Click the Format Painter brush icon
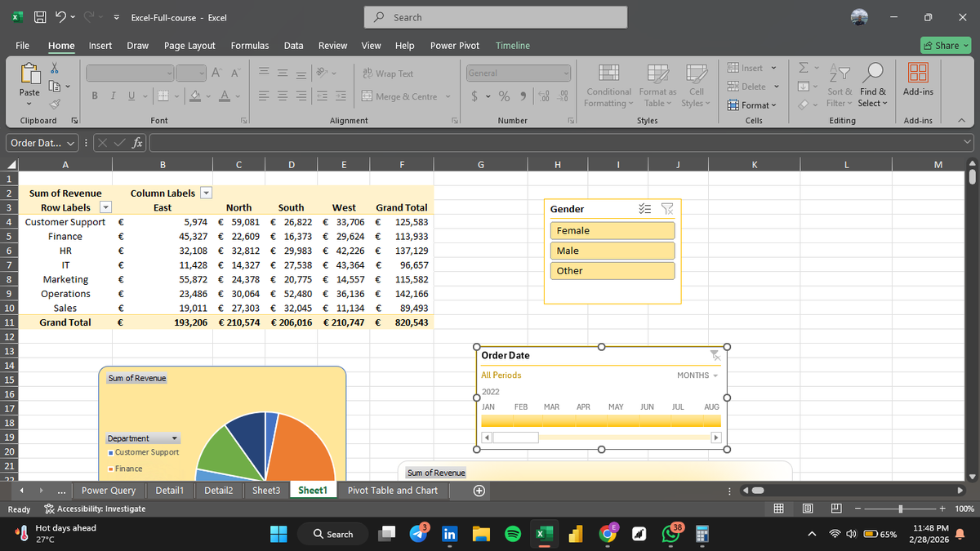 [x=56, y=104]
